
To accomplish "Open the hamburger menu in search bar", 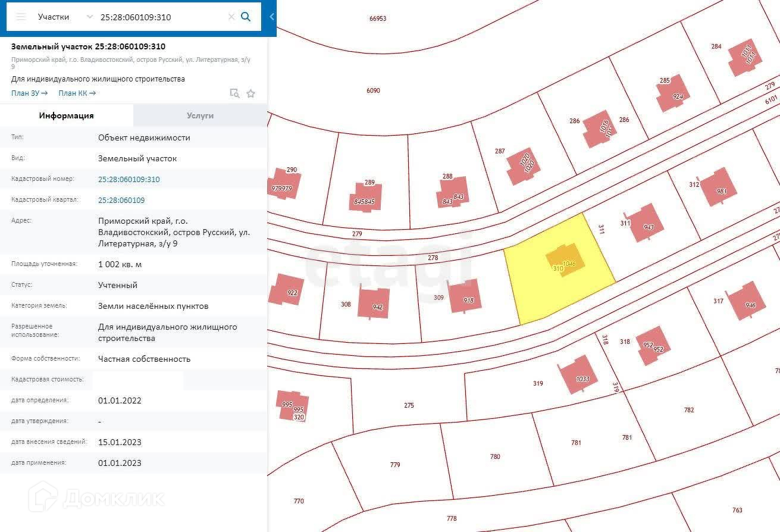I will tap(21, 17).
